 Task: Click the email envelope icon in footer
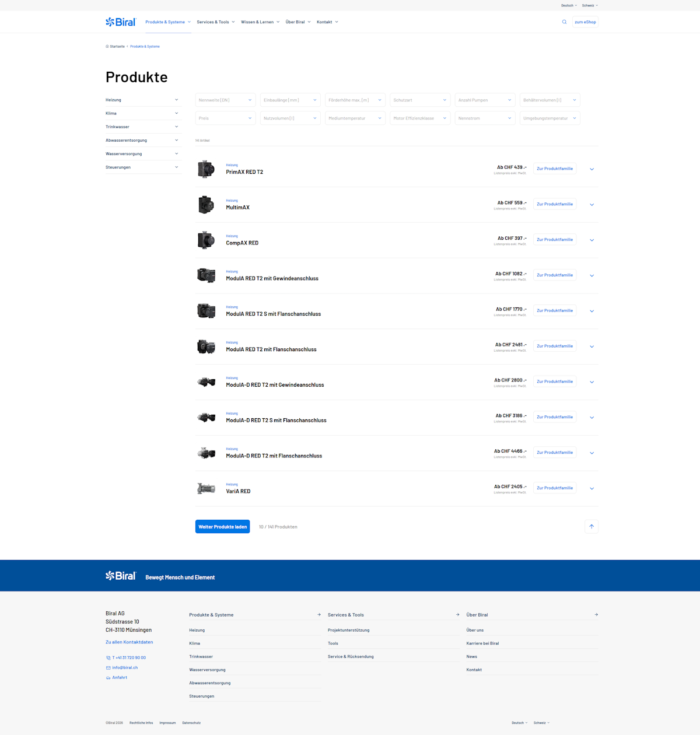[108, 668]
